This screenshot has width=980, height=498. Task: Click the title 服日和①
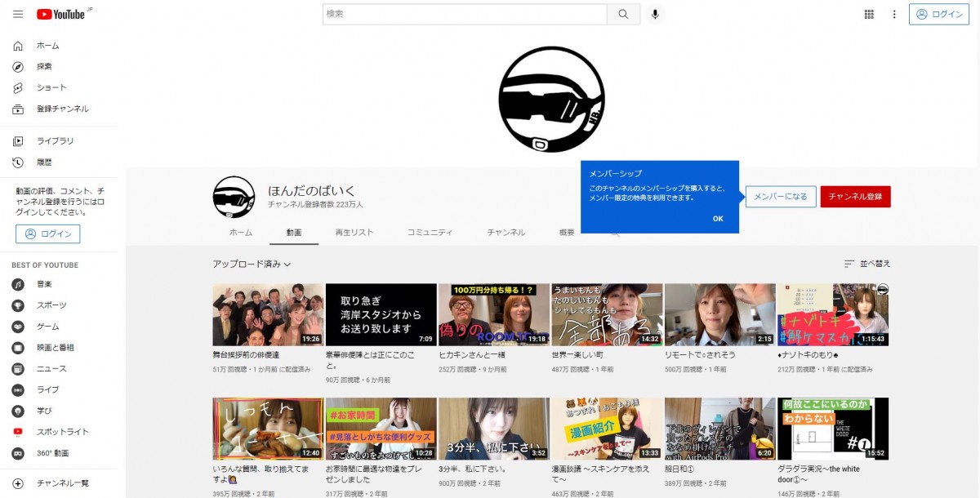pos(679,469)
